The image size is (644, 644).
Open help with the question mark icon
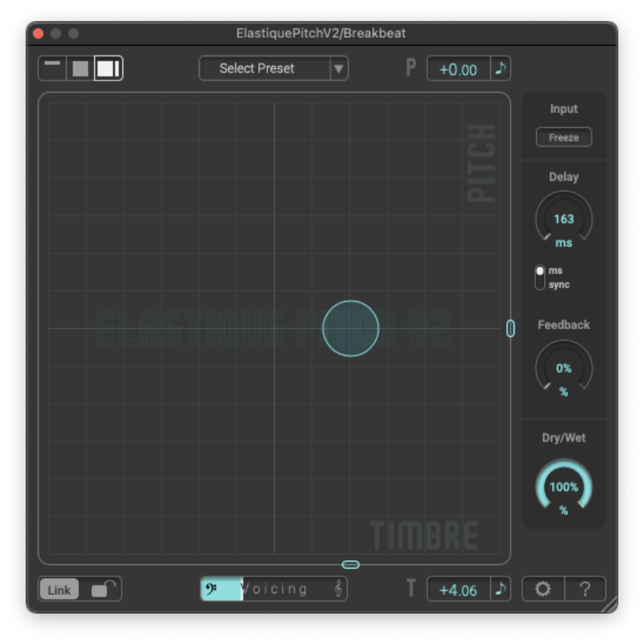[x=585, y=589]
